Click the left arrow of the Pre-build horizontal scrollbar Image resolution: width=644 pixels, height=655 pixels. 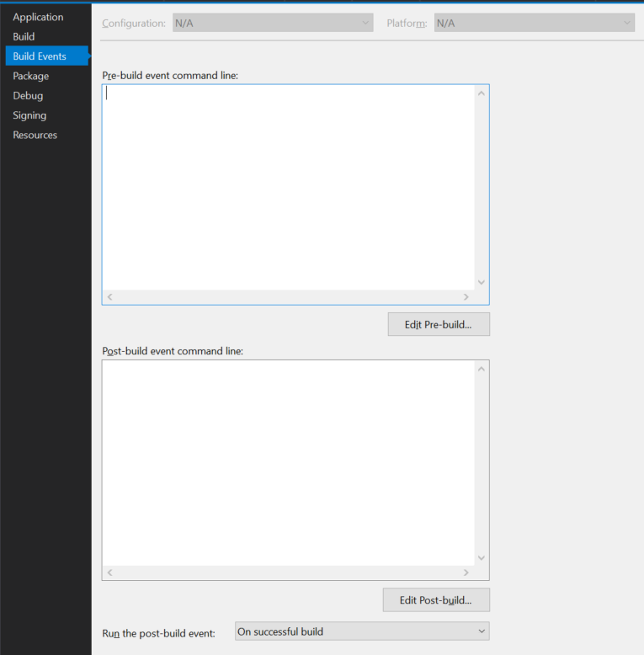109,297
